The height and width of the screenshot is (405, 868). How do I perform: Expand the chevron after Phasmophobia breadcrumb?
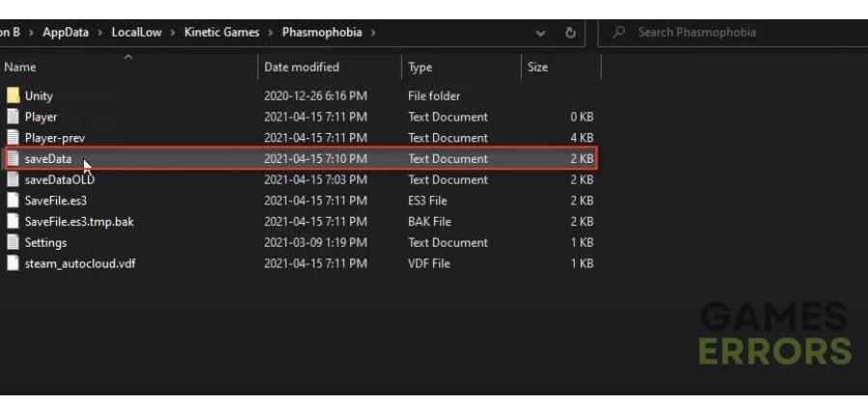click(x=373, y=33)
